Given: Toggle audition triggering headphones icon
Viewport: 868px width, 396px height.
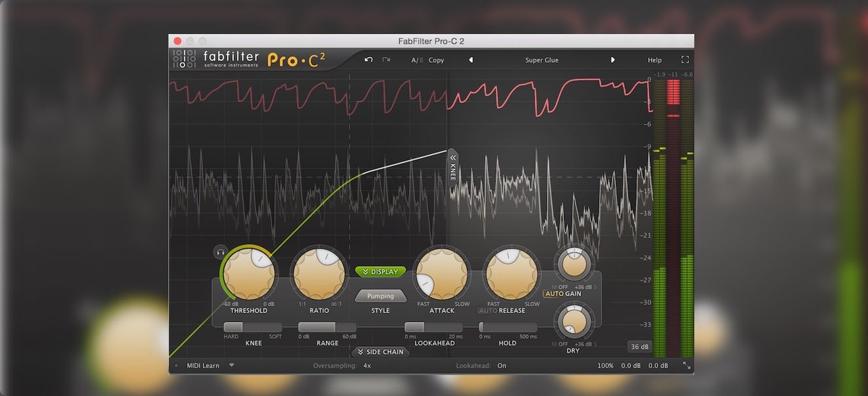Looking at the screenshot, I should [220, 252].
